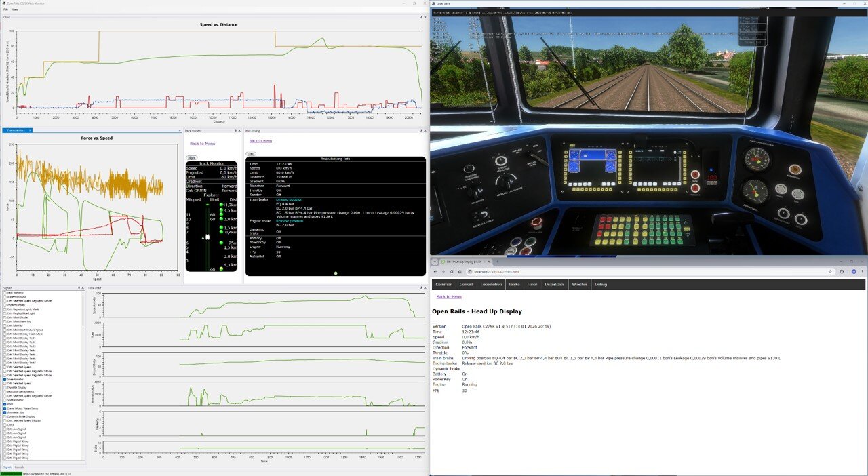Open a new browser tab with plus
Viewport: 868px width, 476px height.
pyautogui.click(x=496, y=262)
